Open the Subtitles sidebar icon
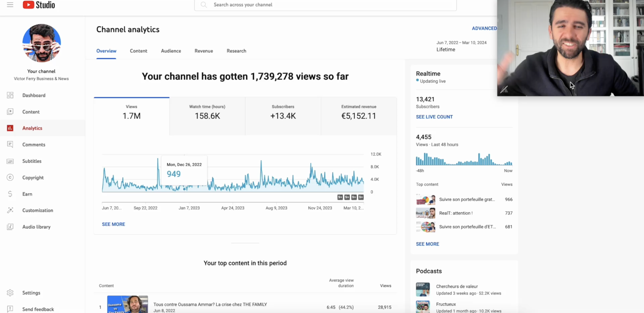 pyautogui.click(x=10, y=161)
